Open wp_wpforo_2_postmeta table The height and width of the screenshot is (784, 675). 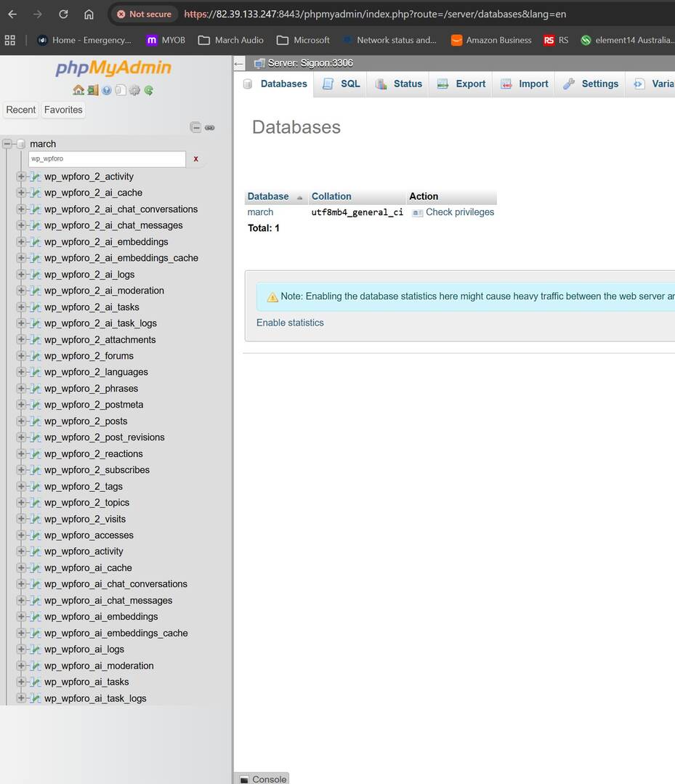94,405
